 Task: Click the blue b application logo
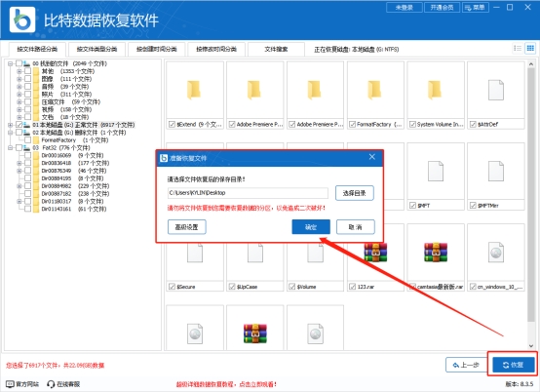click(x=22, y=20)
